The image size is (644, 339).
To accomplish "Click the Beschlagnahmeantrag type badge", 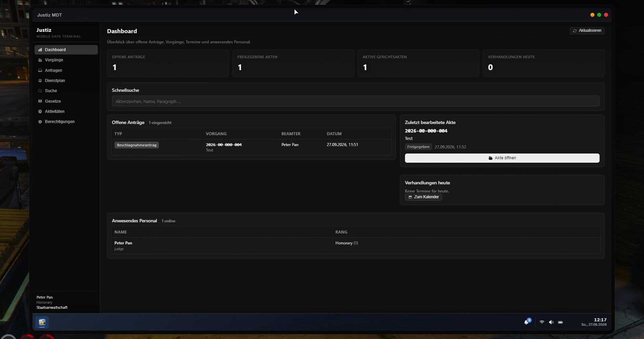I will 137,145.
